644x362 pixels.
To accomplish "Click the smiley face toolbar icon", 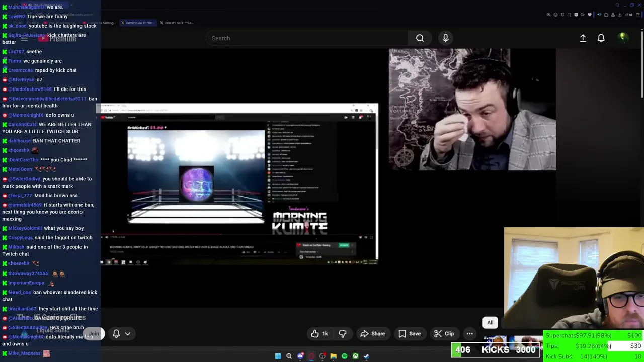I will pos(555,15).
